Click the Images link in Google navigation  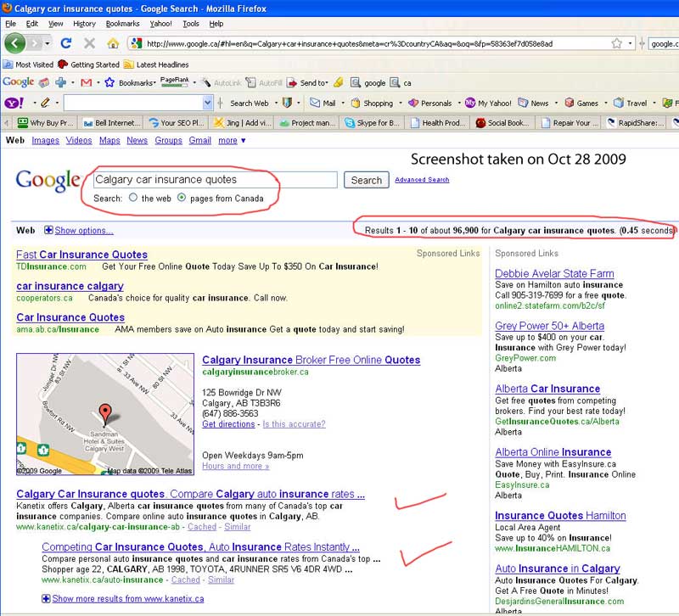[x=46, y=140]
